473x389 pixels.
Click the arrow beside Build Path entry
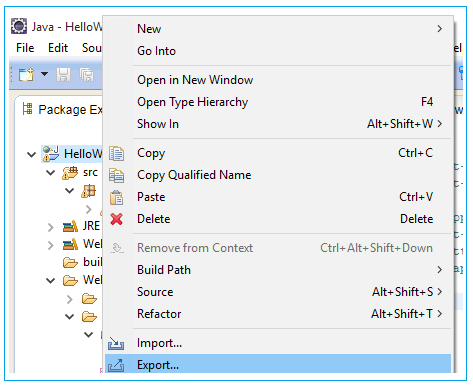pyautogui.click(x=440, y=270)
